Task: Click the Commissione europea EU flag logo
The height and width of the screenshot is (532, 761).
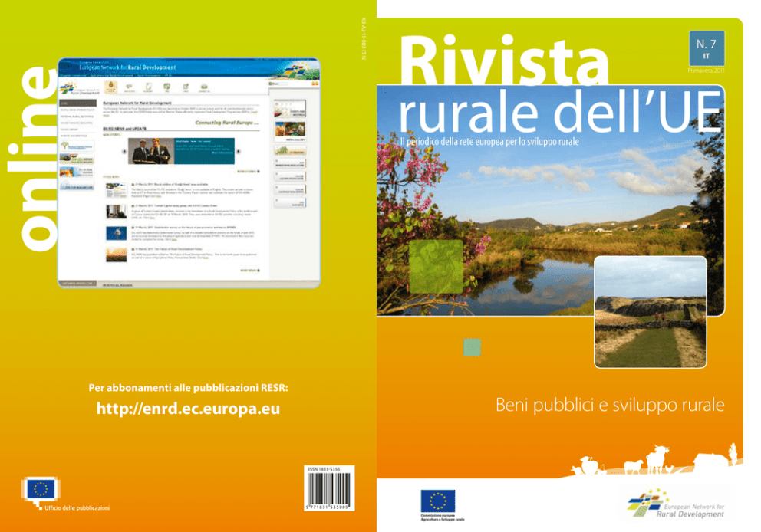Action: click(x=438, y=501)
